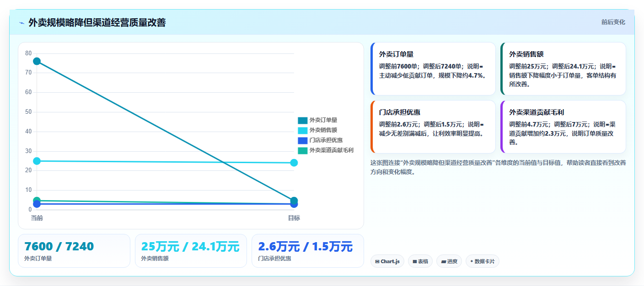Click the 门店承担优惠 legend label
Image resolution: width=644 pixels, height=286 pixels.
[x=326, y=140]
